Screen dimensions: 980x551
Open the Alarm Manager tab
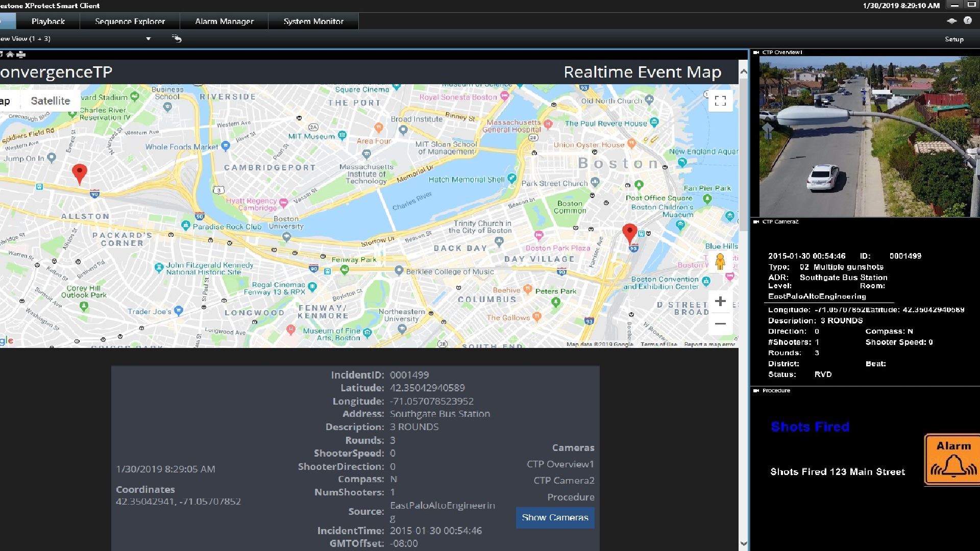point(224,21)
